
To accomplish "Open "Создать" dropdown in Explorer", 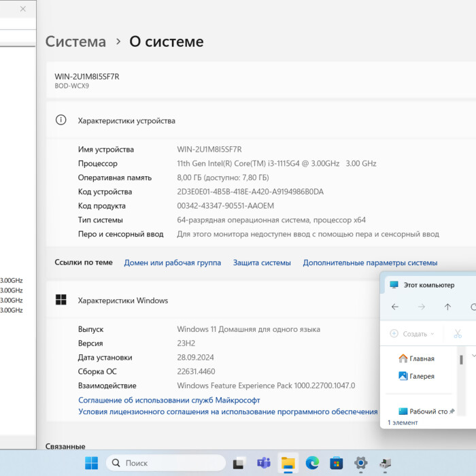I will coord(412,334).
